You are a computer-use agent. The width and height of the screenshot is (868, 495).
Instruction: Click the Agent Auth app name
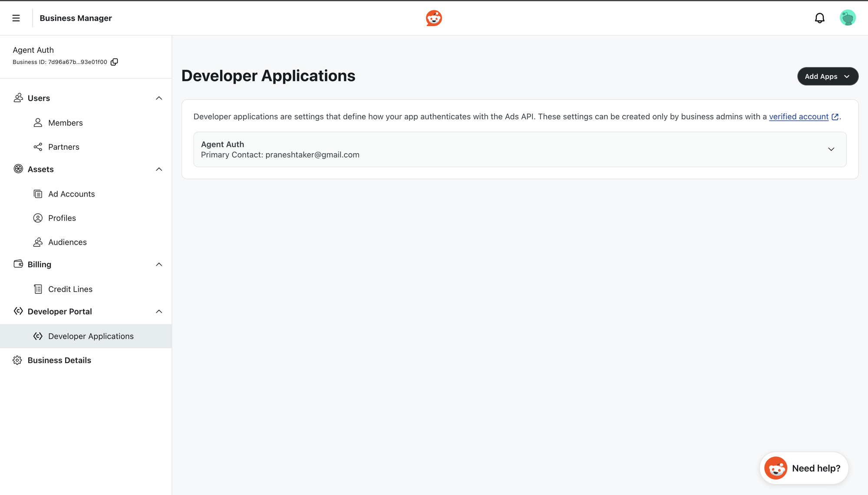(222, 144)
